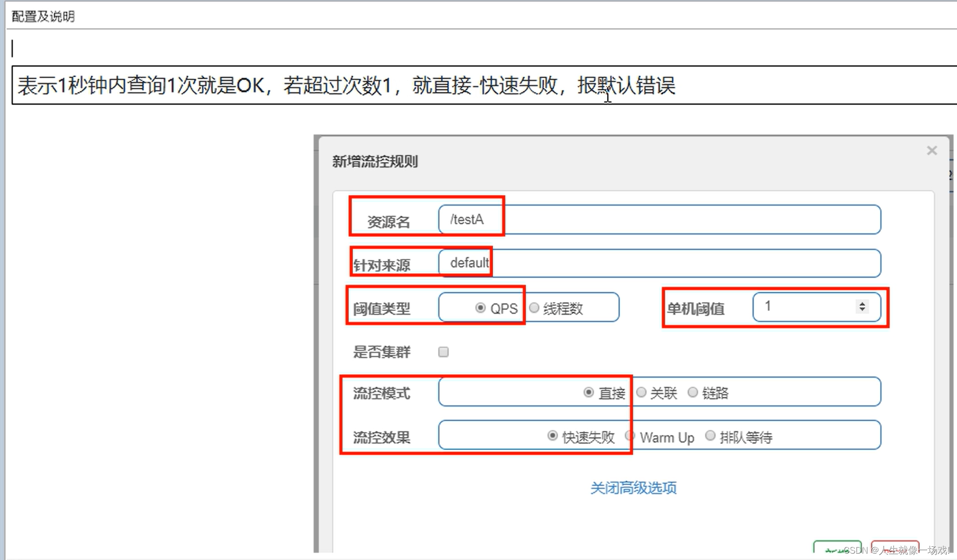
Task: Choose 排队等待 flow control effect
Action: (x=710, y=435)
